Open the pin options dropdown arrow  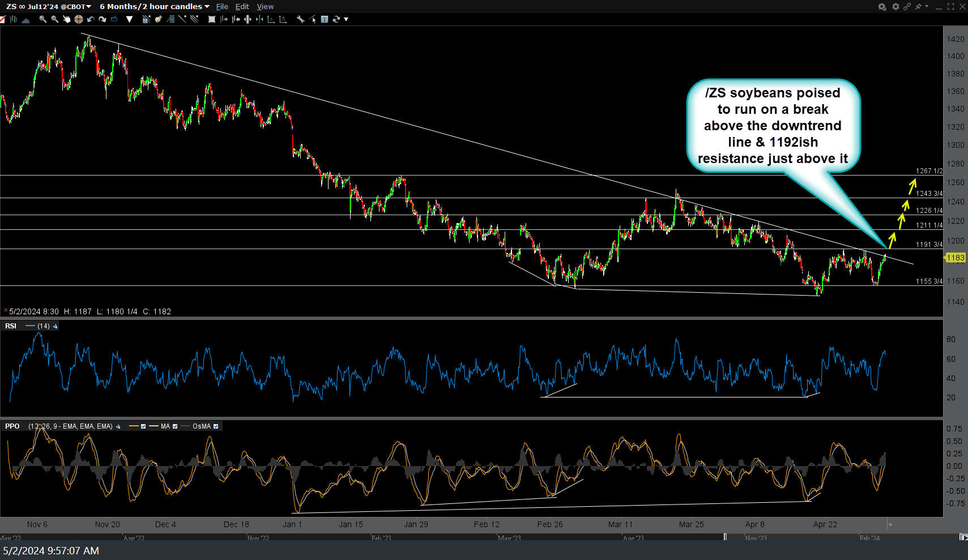(927, 7)
